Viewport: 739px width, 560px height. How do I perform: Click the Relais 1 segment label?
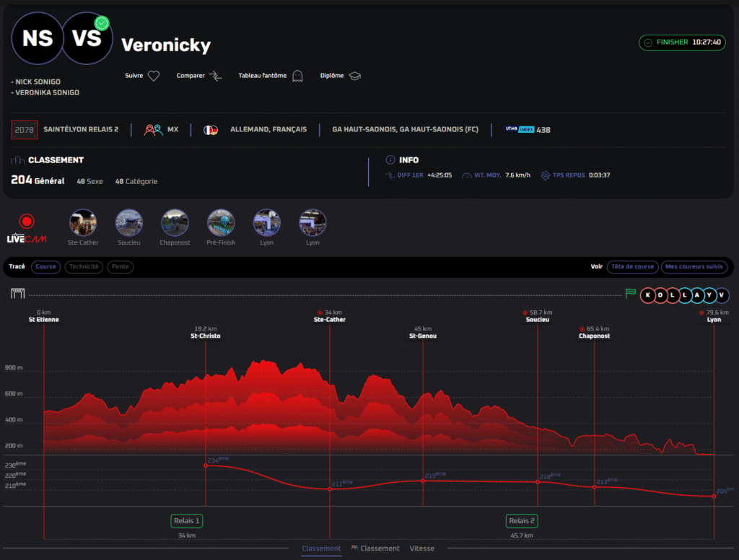[x=187, y=521]
